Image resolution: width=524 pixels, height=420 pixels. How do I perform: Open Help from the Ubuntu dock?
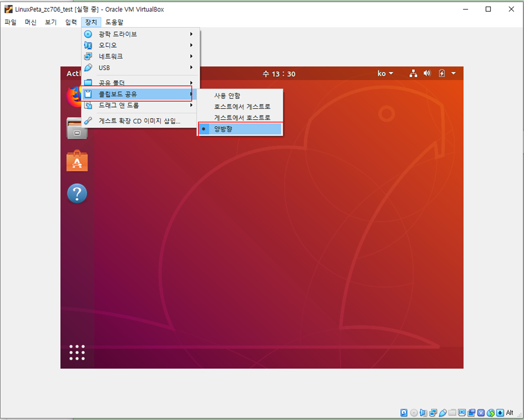[x=77, y=193]
